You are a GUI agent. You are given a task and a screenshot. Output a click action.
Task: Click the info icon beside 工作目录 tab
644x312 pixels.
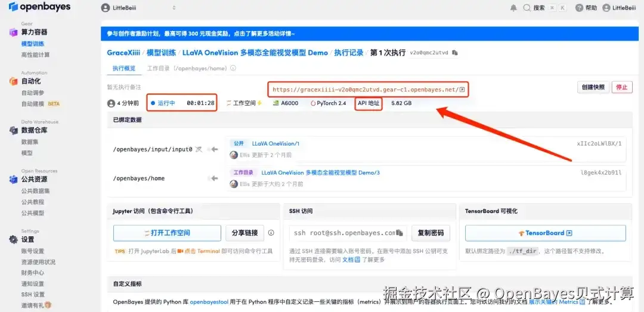tap(233, 68)
